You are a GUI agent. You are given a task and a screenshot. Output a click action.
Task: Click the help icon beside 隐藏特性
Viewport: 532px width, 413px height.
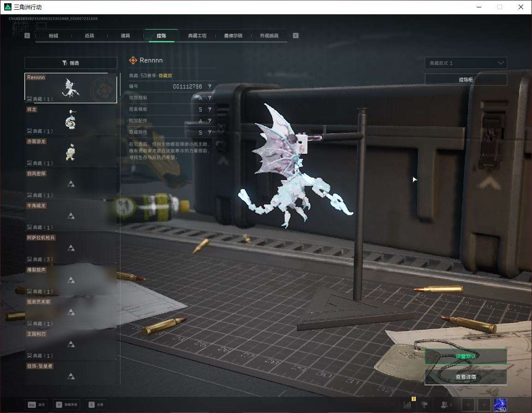[x=210, y=132]
